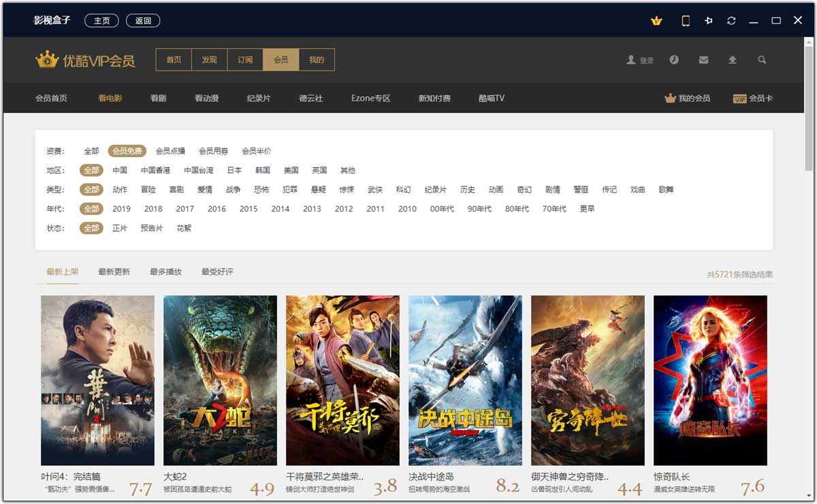Screen dimensions: 817x504
Task: Click the 优酷VIP会员 crown logo
Action: tap(85, 60)
